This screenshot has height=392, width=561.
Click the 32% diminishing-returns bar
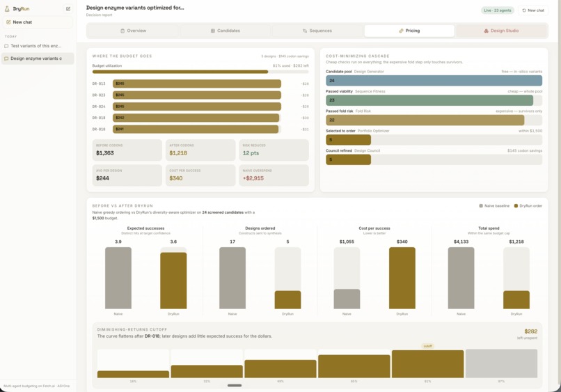[207, 371]
